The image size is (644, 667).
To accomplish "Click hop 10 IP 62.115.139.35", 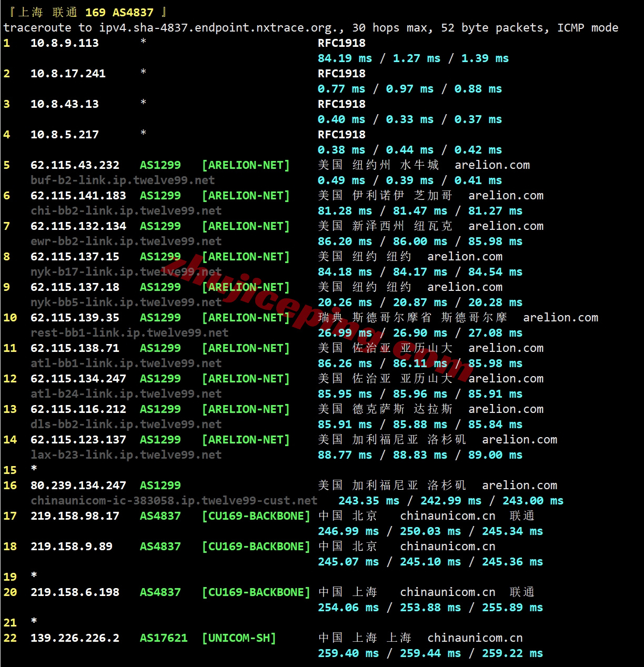I will click(75, 318).
